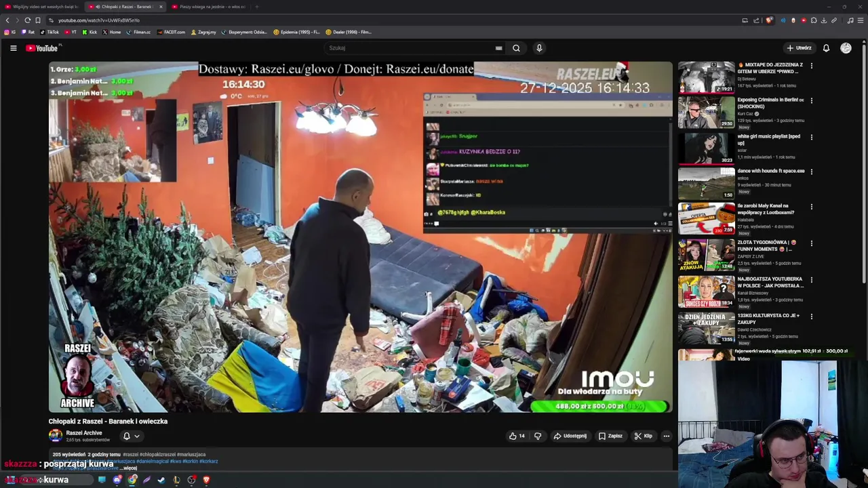Open the TikTok bookmark
Screen dimensions: 868x488
coord(50,32)
